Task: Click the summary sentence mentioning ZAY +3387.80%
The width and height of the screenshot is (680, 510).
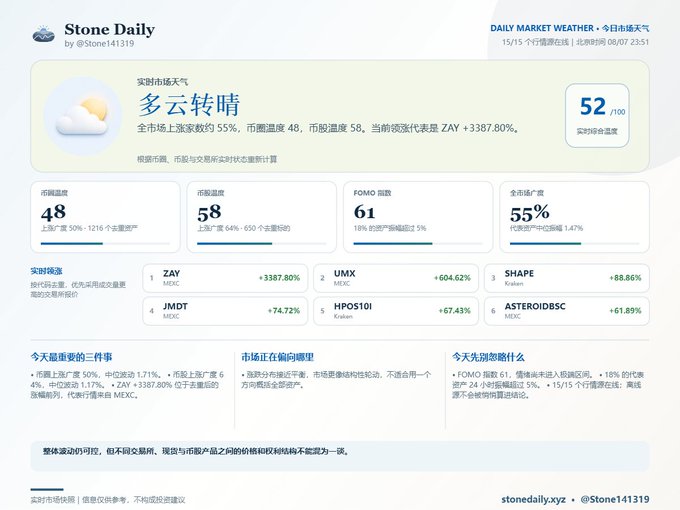Action: 328,128
